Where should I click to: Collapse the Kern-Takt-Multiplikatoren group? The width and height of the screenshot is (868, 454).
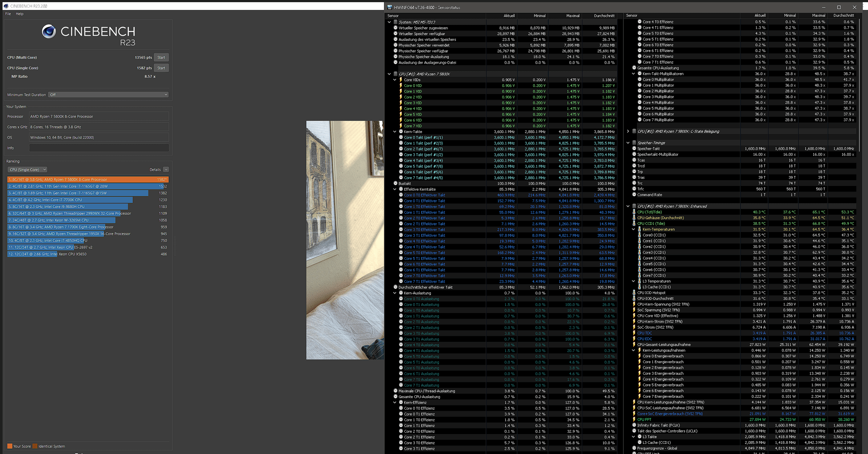tap(634, 74)
